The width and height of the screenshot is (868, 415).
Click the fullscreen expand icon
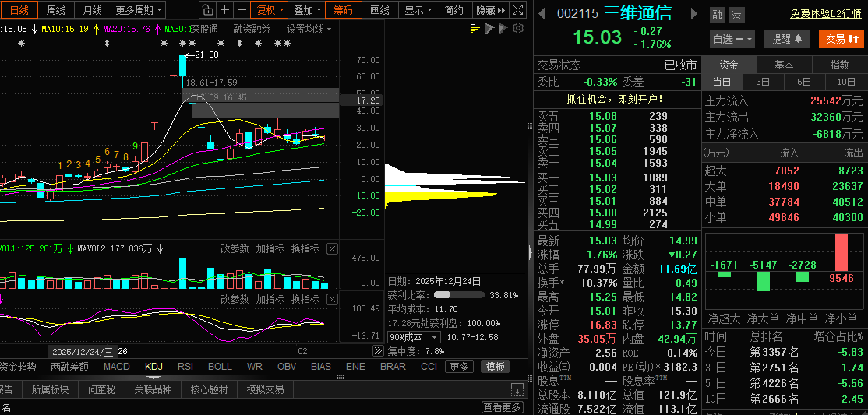coord(517,10)
